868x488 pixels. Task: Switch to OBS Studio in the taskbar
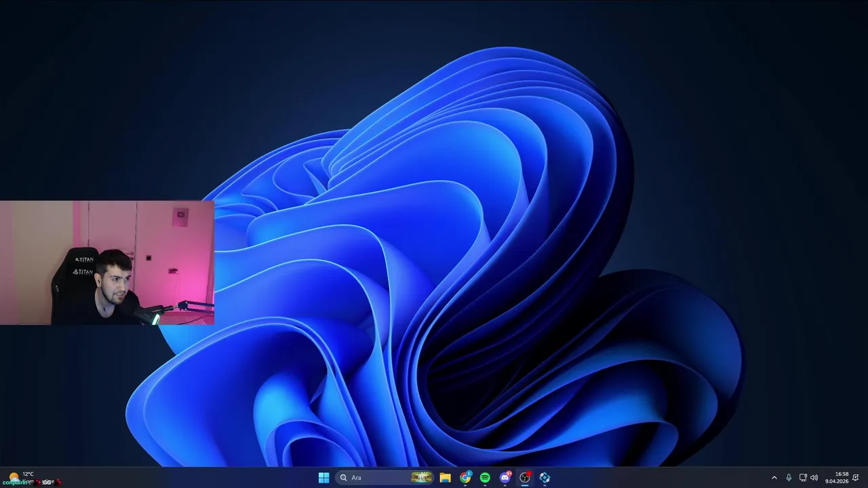[525, 478]
